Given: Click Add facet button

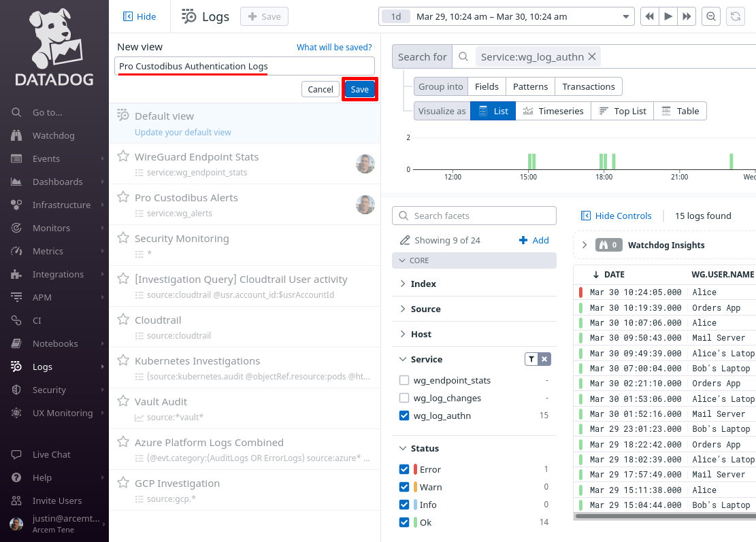Looking at the screenshot, I should (x=533, y=240).
